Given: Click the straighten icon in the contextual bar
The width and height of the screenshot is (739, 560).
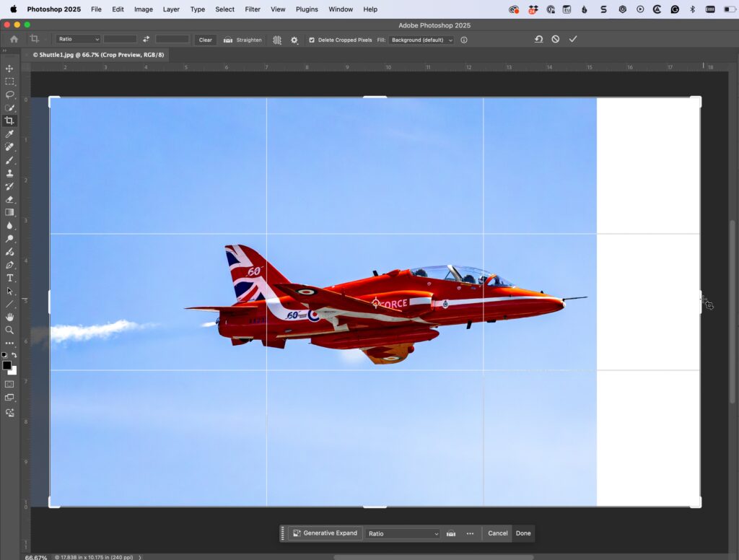Looking at the screenshot, I should (451, 533).
